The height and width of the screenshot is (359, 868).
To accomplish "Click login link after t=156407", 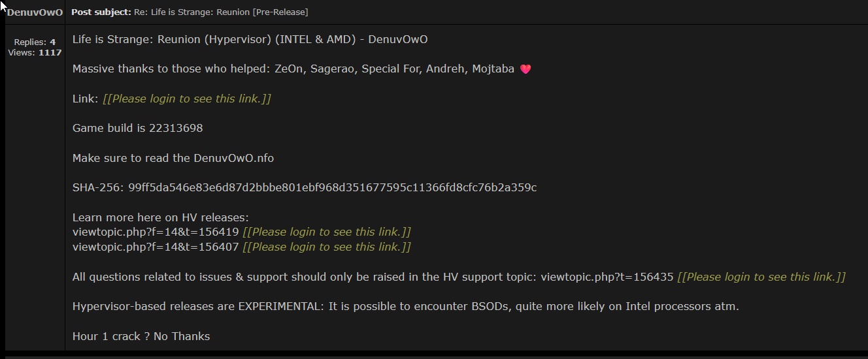I will pyautogui.click(x=326, y=247).
